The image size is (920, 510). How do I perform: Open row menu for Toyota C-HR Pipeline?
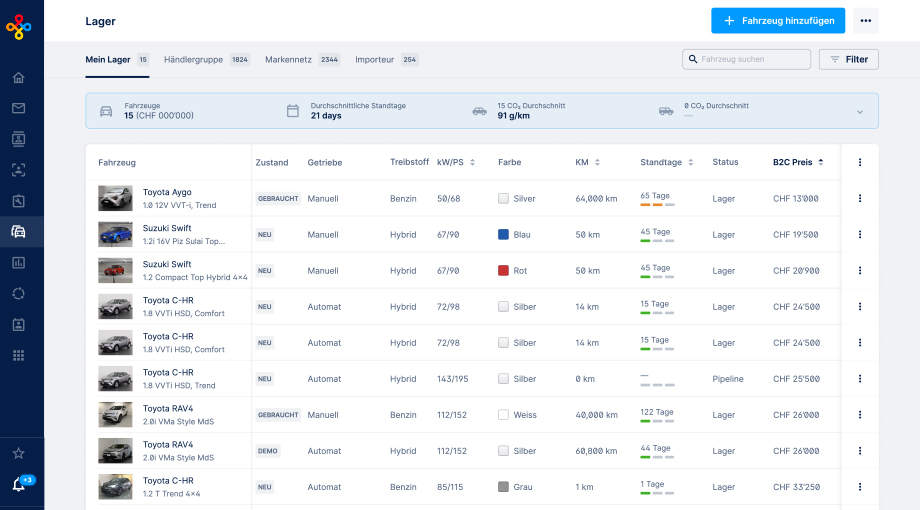[860, 379]
